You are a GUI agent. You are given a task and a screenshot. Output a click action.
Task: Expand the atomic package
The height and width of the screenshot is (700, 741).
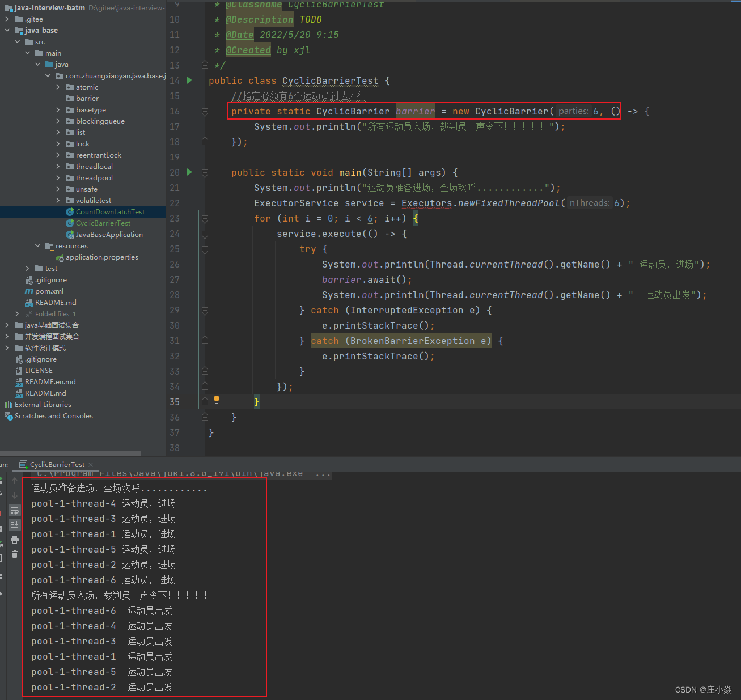(58, 87)
